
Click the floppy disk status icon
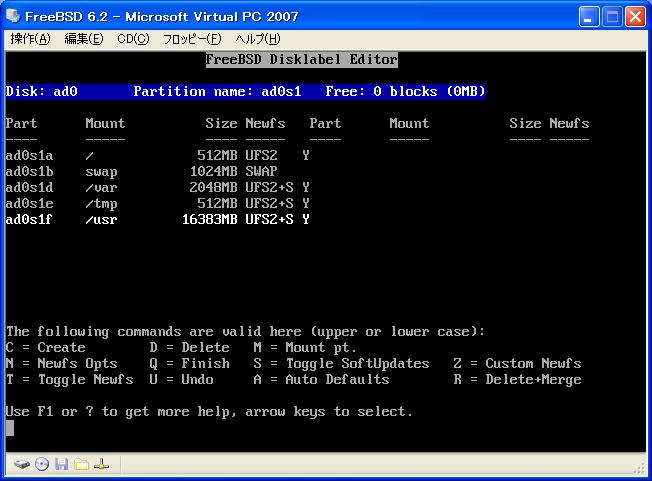(x=62, y=464)
